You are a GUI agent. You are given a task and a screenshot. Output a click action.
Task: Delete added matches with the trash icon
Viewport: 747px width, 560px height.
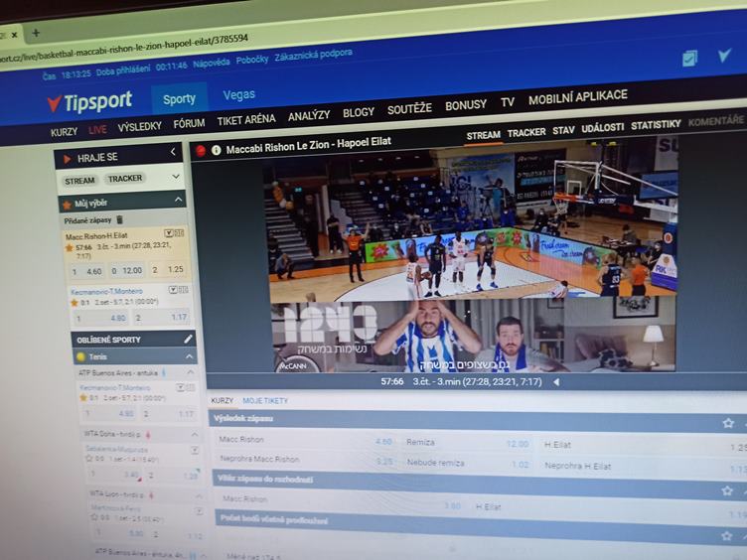click(x=119, y=219)
